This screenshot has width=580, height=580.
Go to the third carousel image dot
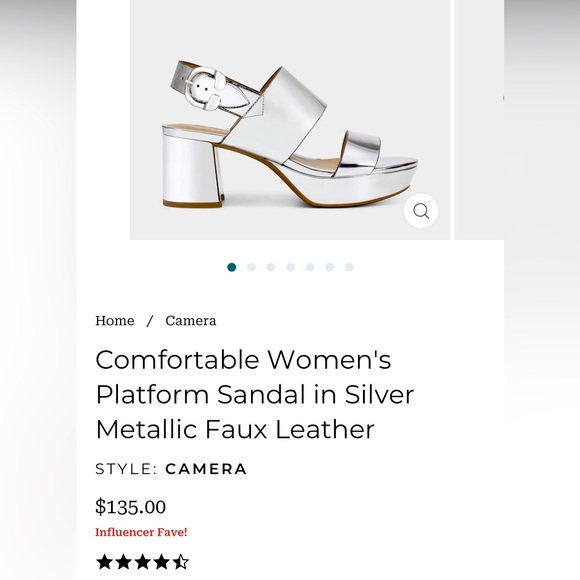(271, 267)
